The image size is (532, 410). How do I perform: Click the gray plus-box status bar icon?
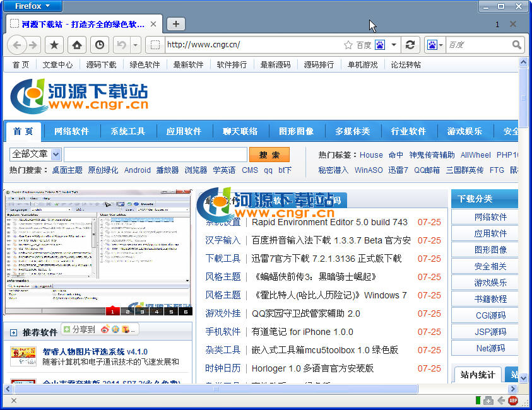[x=488, y=401]
